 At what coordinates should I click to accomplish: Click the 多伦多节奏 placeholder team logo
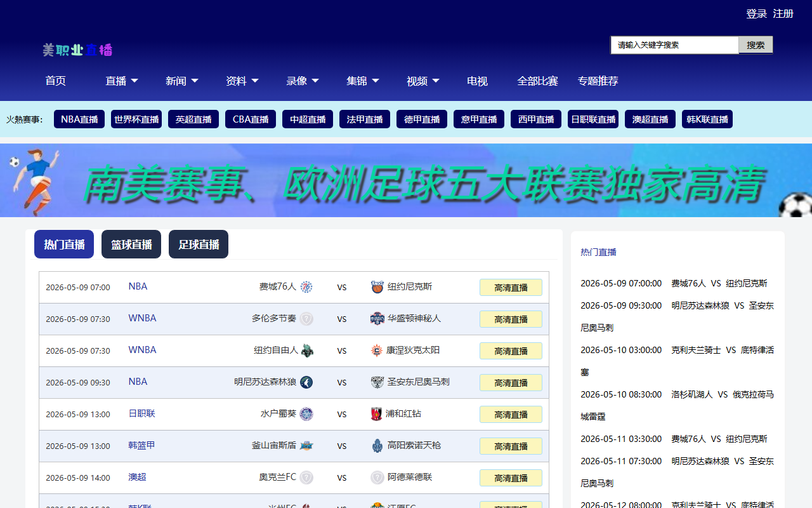point(306,319)
